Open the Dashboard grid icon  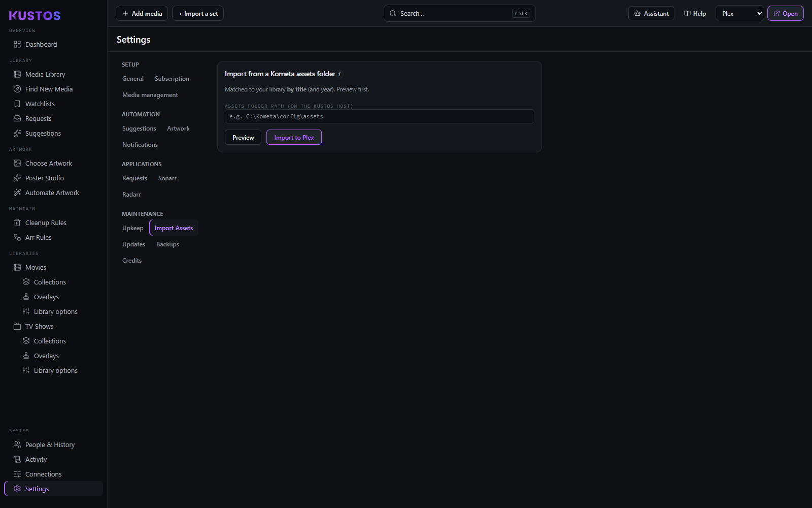[17, 44]
